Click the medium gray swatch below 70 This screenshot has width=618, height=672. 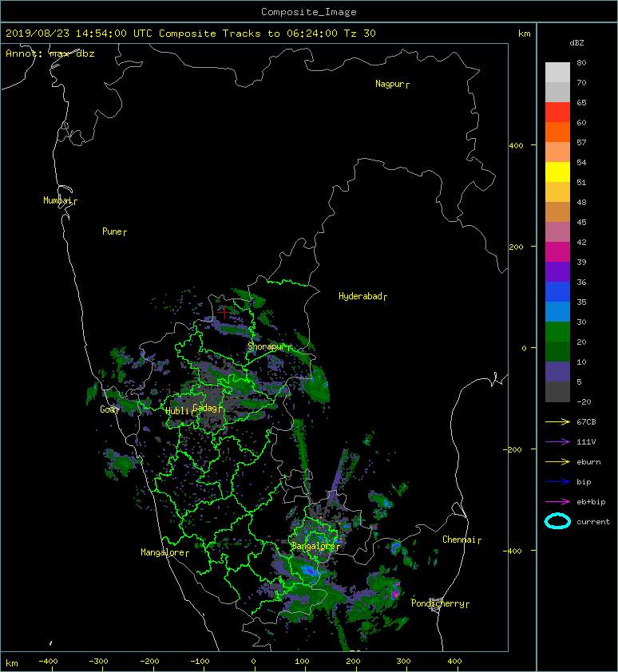click(x=557, y=92)
